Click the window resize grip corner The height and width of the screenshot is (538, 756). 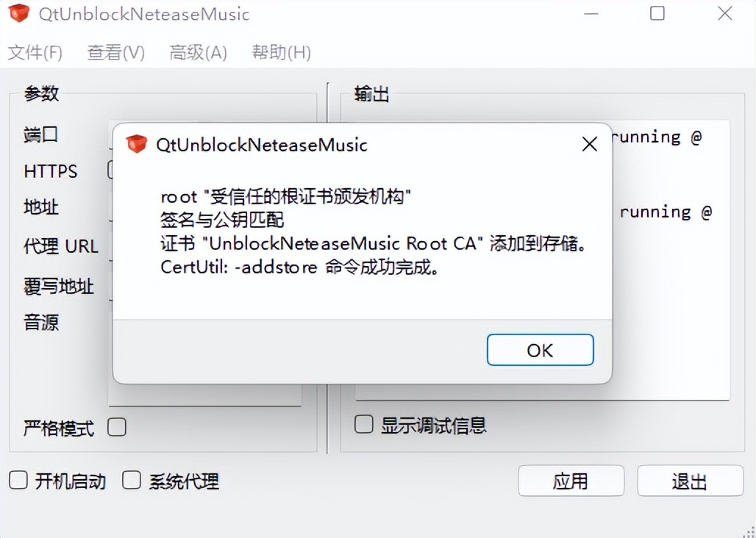coord(748,531)
